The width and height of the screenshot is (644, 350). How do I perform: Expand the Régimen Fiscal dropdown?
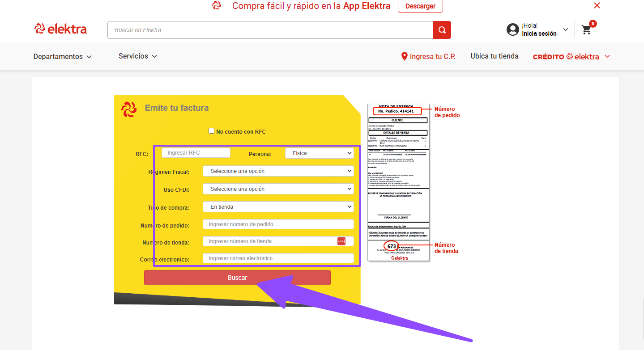tap(278, 171)
